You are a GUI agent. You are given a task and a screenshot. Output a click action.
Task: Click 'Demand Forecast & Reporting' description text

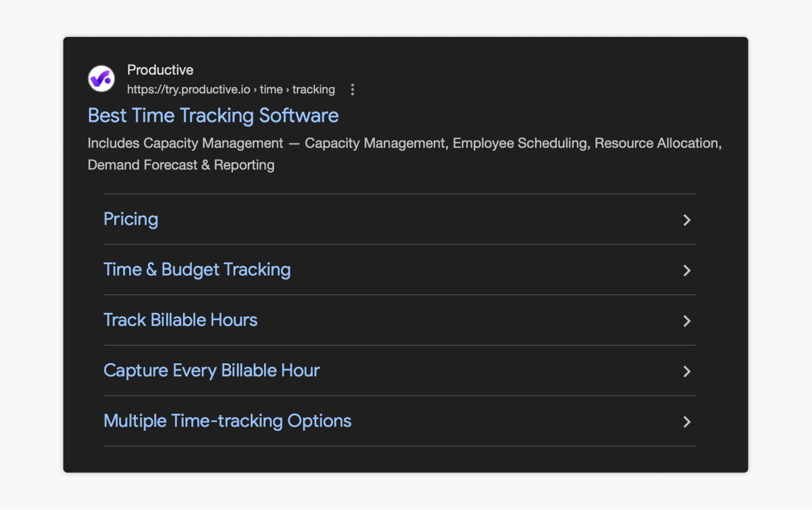[x=181, y=165]
